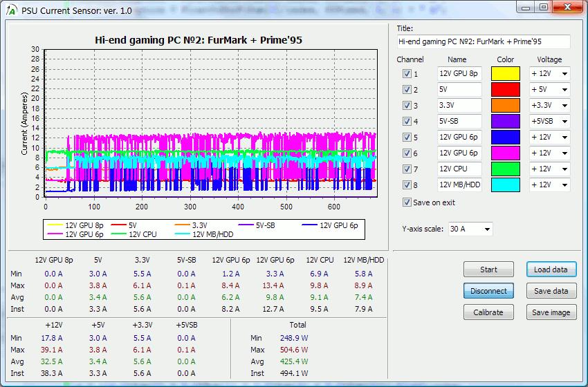
Task: Click the Title input field
Action: pyautogui.click(x=484, y=41)
